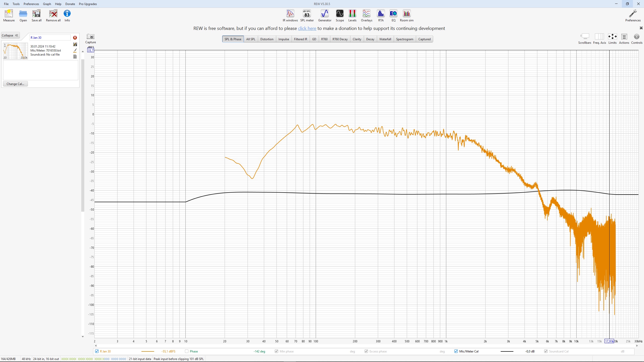Save all measurements
The height and width of the screenshot is (362, 644).
tap(36, 16)
